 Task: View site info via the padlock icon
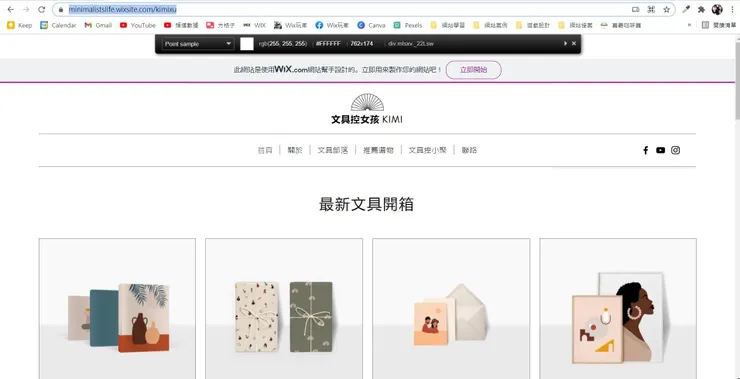pos(60,9)
